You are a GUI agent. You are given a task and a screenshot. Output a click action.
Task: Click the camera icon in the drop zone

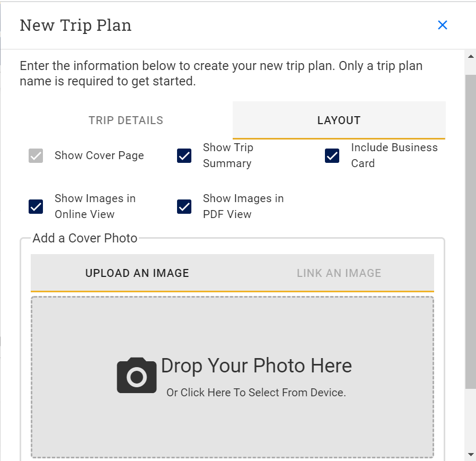[x=137, y=376]
